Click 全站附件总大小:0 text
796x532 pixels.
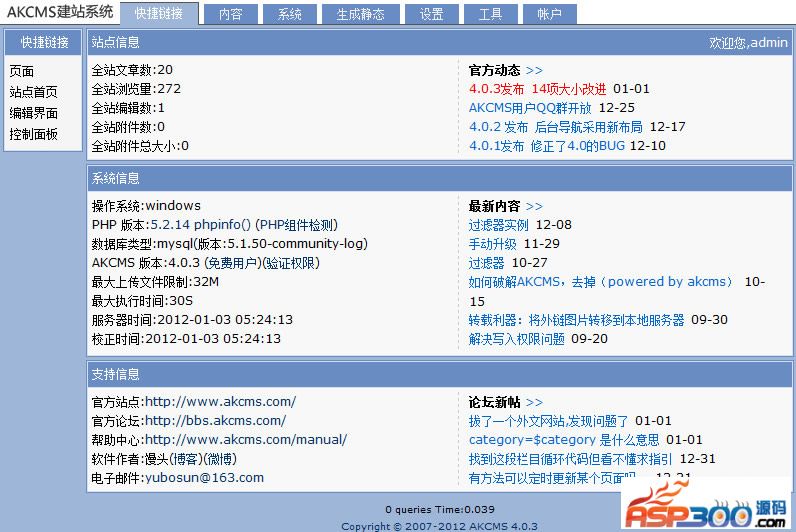pyautogui.click(x=140, y=146)
